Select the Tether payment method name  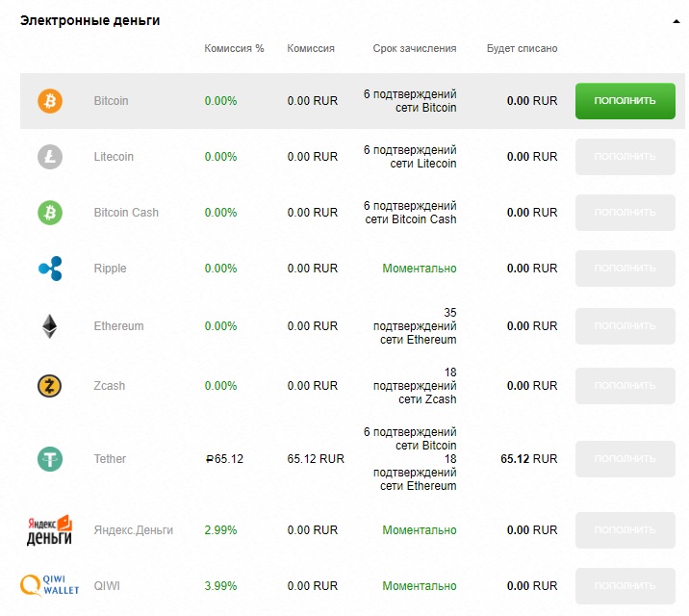110,459
